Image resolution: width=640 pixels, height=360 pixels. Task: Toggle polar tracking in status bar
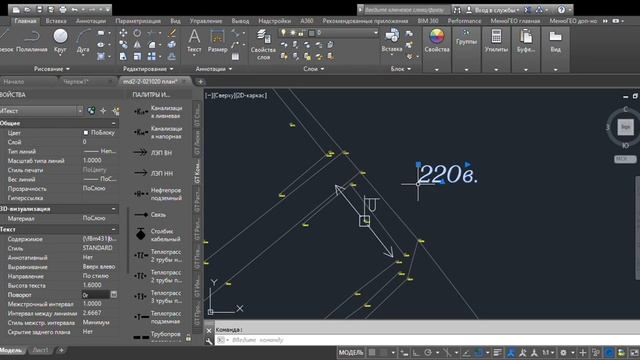(428, 352)
